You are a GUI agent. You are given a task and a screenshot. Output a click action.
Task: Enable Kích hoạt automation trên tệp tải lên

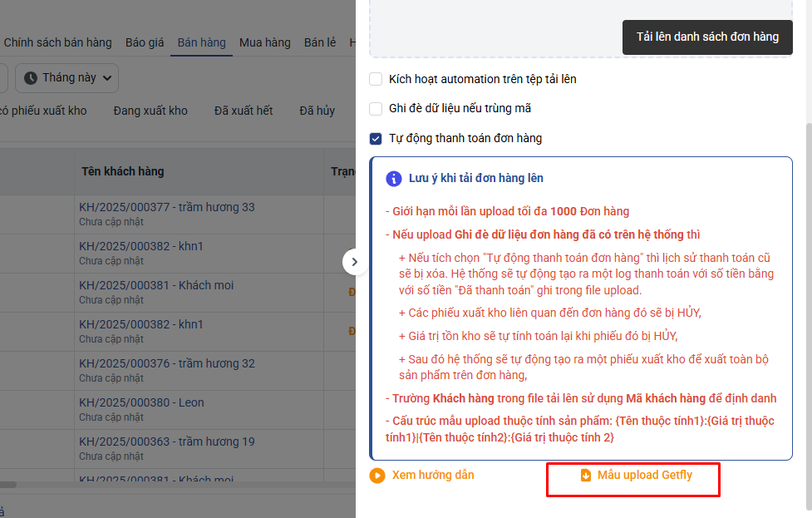[376, 79]
